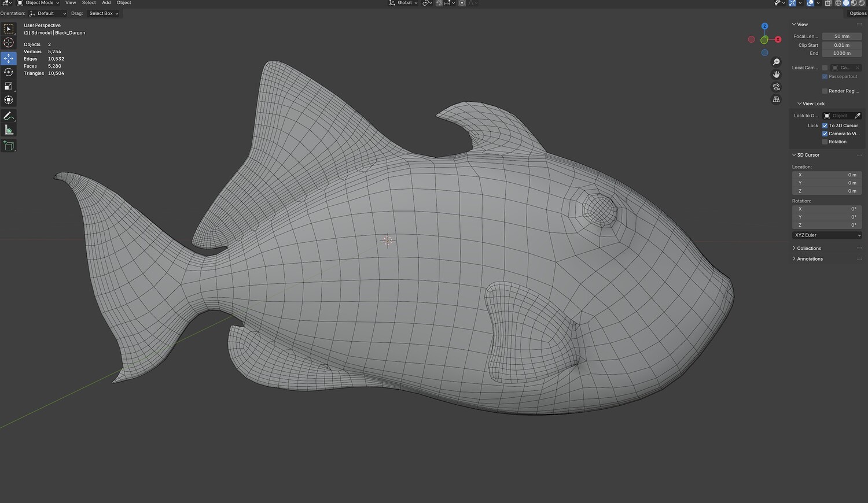This screenshot has width=868, height=503.
Task: Click the Focal Length value field
Action: tap(842, 36)
